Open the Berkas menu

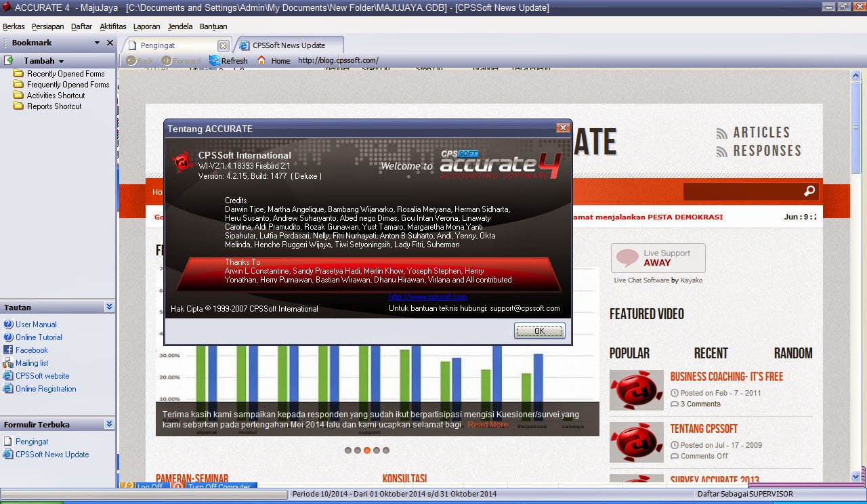click(14, 26)
